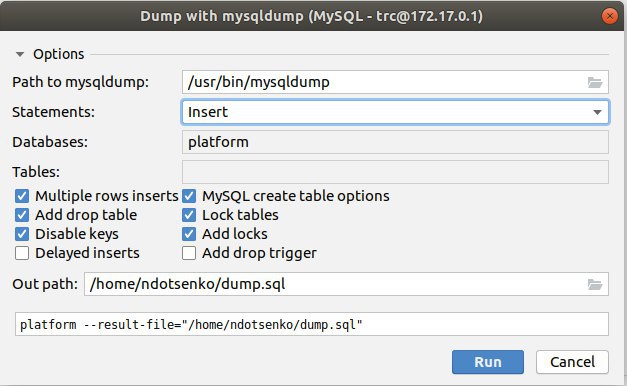Click the Statements: label
Viewport: 627px width, 386px height.
54,112
